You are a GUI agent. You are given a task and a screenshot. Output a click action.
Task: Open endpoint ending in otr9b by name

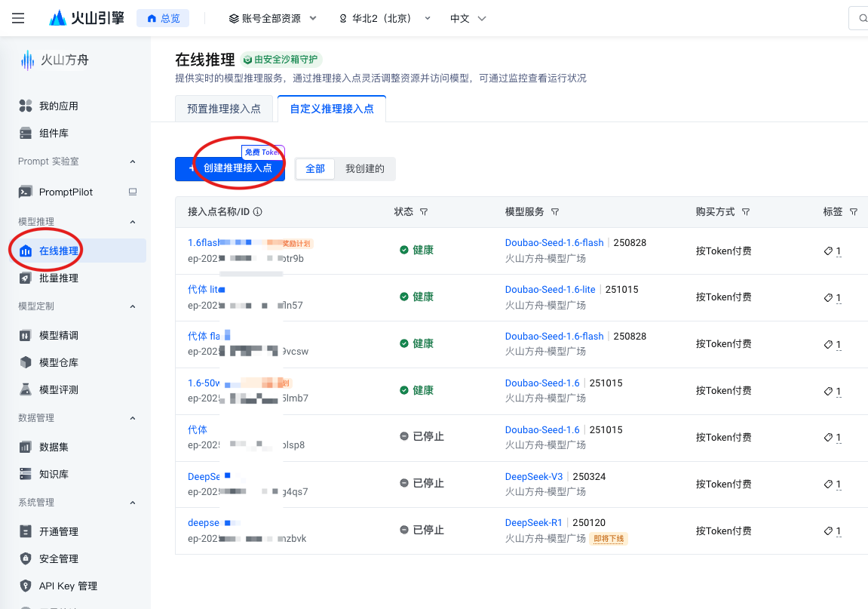(203, 243)
